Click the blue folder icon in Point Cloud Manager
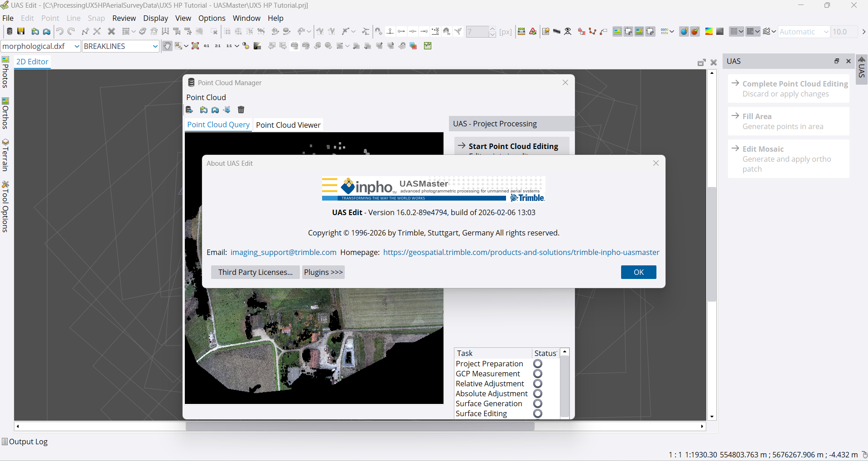 pyautogui.click(x=215, y=110)
